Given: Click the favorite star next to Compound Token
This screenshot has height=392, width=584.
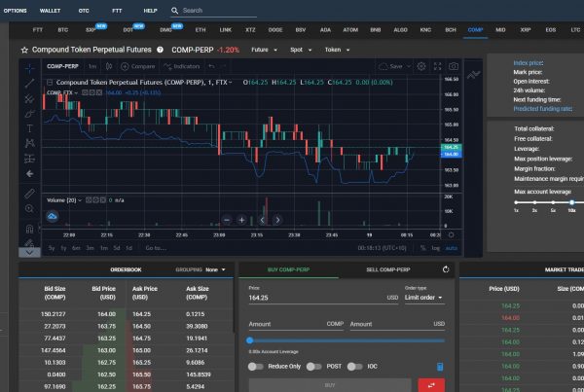Looking at the screenshot, I should tap(23, 49).
